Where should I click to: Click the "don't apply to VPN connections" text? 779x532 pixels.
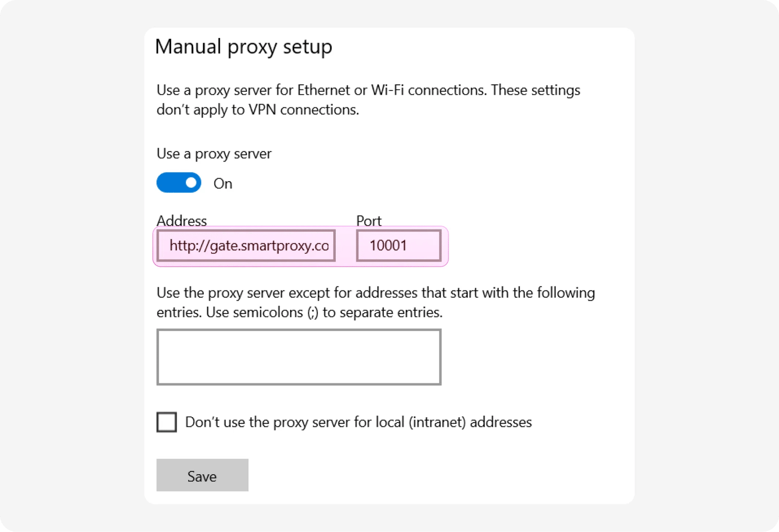[x=257, y=109]
